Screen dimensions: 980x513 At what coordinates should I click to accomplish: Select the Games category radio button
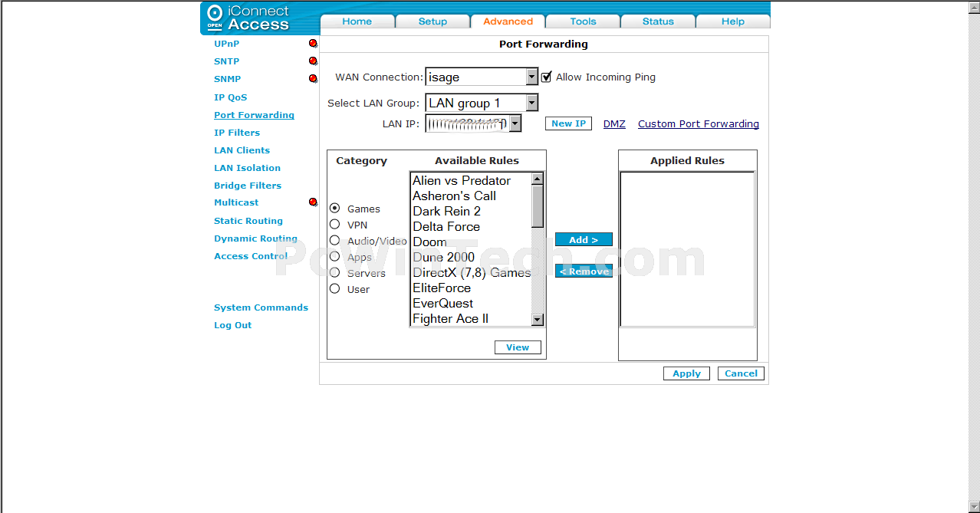pos(334,208)
